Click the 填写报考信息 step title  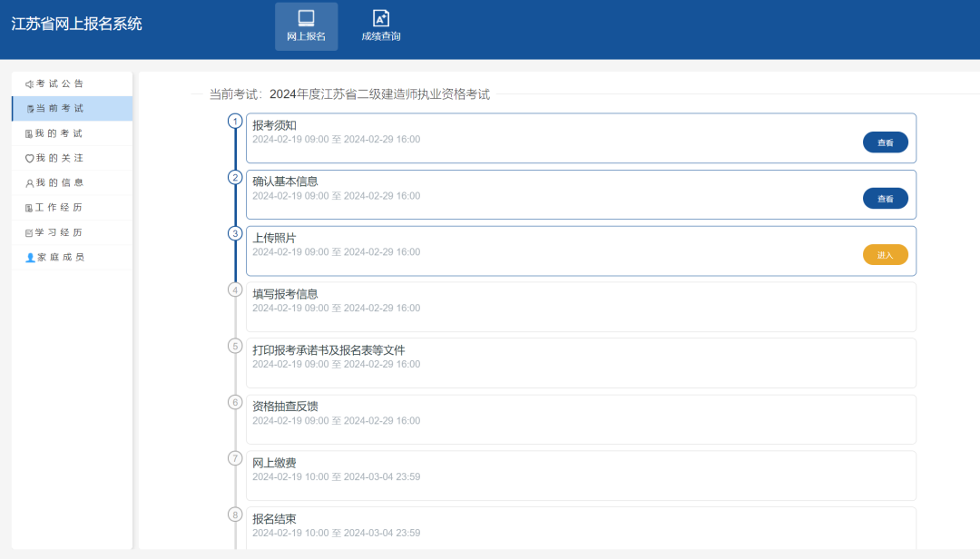tap(285, 294)
